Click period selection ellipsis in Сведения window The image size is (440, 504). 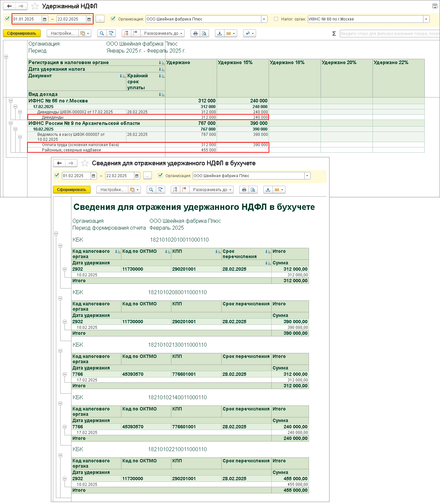click(148, 176)
